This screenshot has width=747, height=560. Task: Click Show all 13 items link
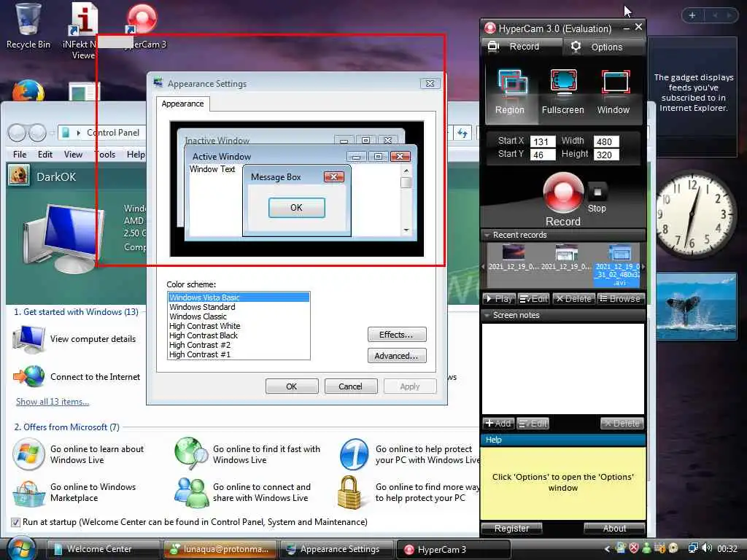[53, 402]
